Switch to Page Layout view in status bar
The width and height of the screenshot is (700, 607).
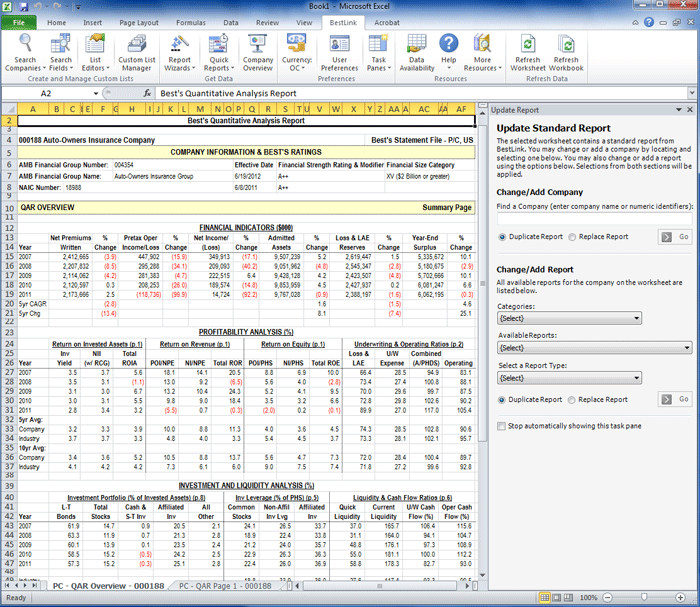[557, 597]
